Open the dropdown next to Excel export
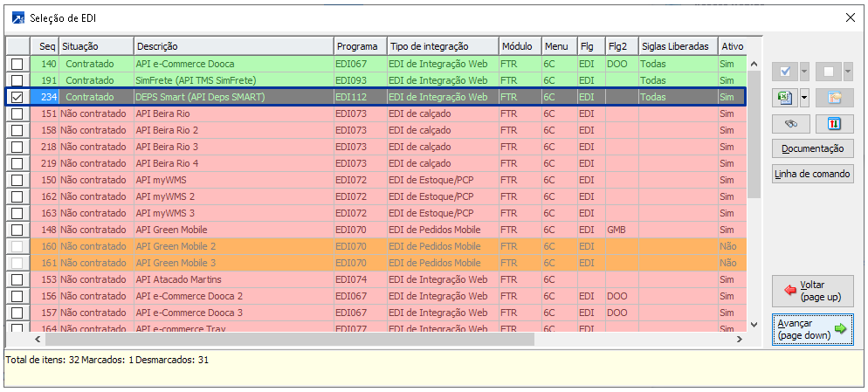868x392 pixels. [804, 97]
